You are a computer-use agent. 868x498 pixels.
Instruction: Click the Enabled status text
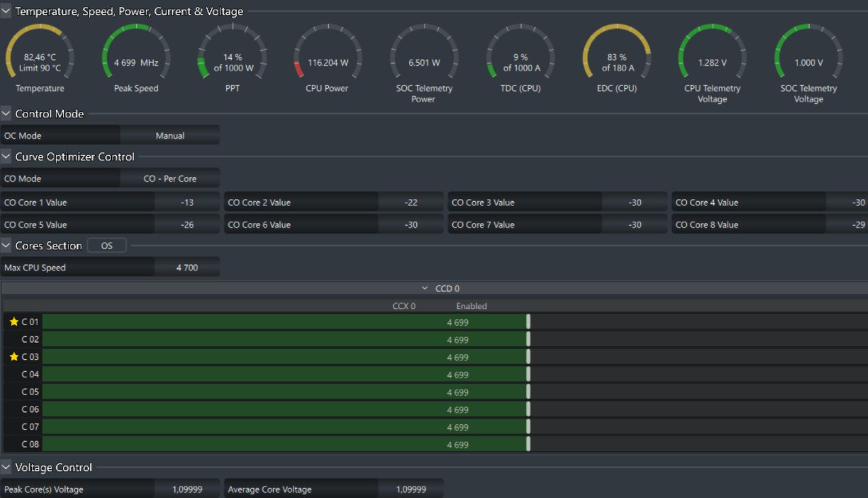click(x=471, y=306)
